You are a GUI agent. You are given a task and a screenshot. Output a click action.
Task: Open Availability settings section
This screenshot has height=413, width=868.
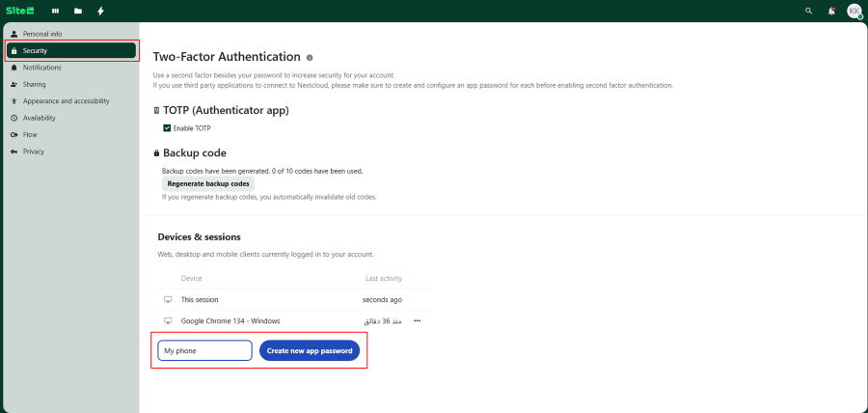(40, 118)
